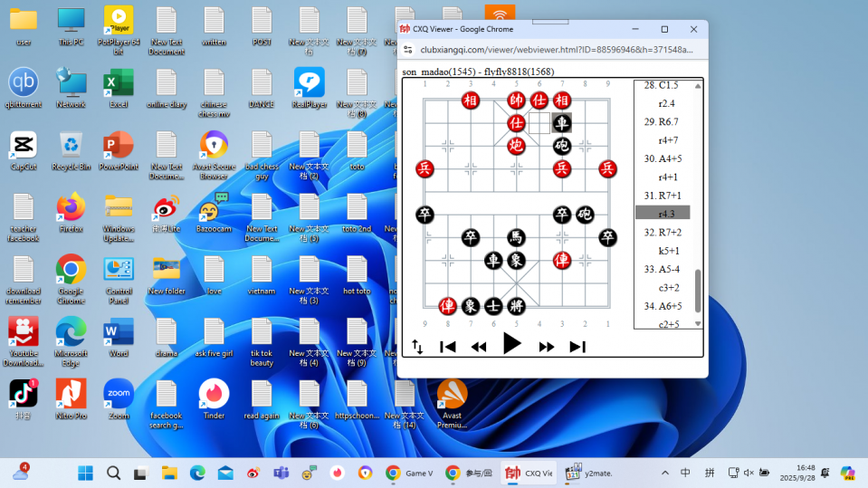Open the Recycle Bin
This screenshot has height=488, width=868.
(71, 150)
